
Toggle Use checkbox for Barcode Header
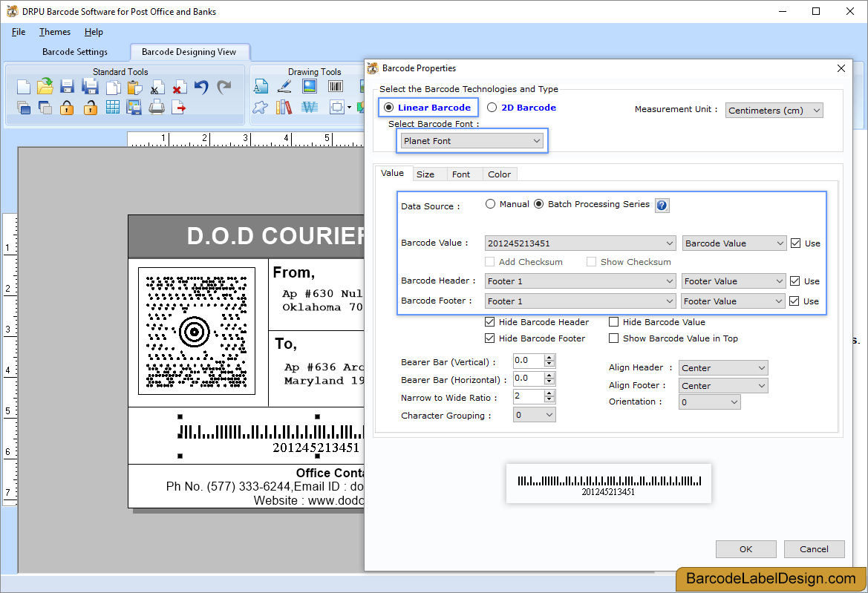[795, 281]
